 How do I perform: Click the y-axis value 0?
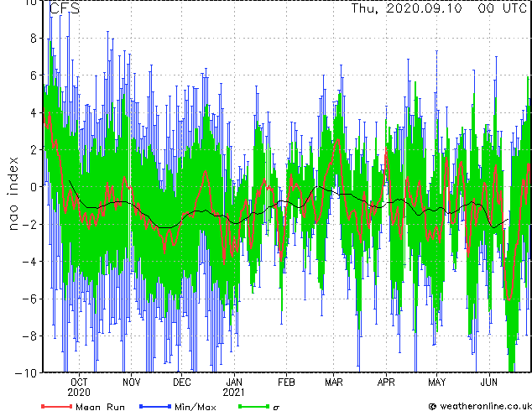(34, 187)
